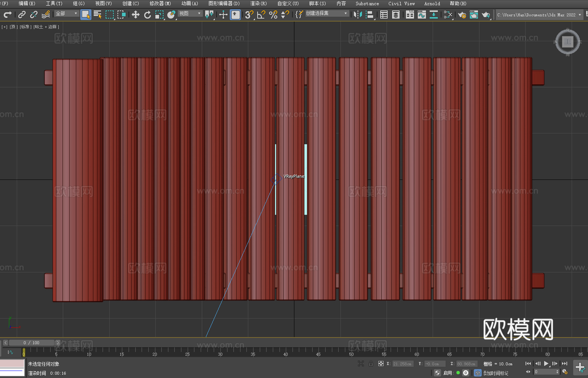Click viewport [顶] view label

[x=14, y=27]
